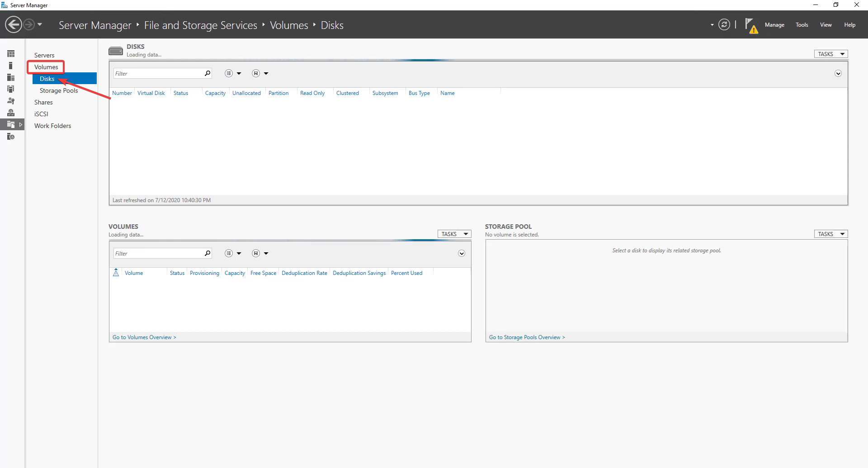Open the Dashboard icon in the left rail
Viewport: 868px width, 468px height.
pos(11,54)
